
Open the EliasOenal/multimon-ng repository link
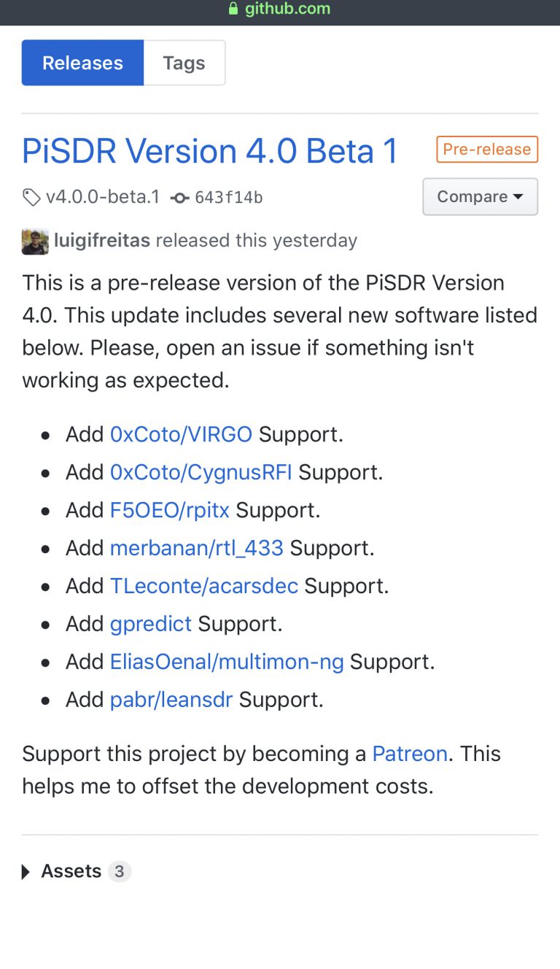(226, 661)
